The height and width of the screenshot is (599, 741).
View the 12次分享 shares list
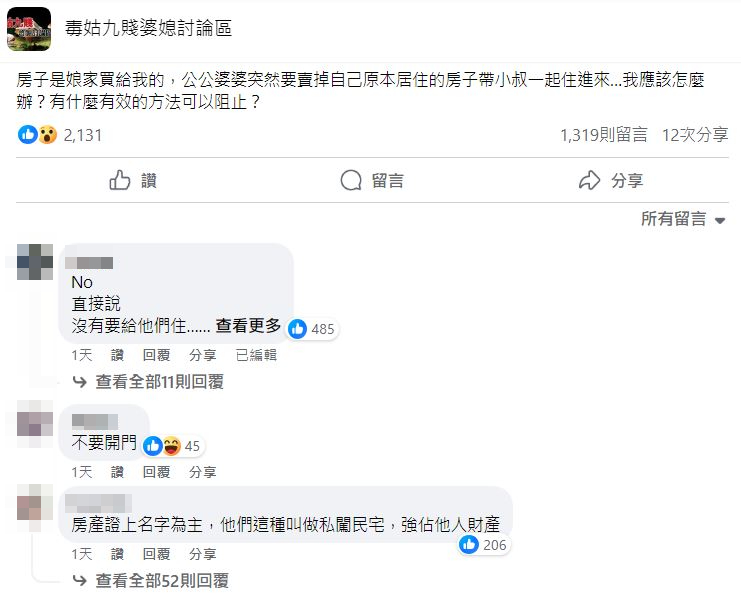pyautogui.click(x=695, y=135)
